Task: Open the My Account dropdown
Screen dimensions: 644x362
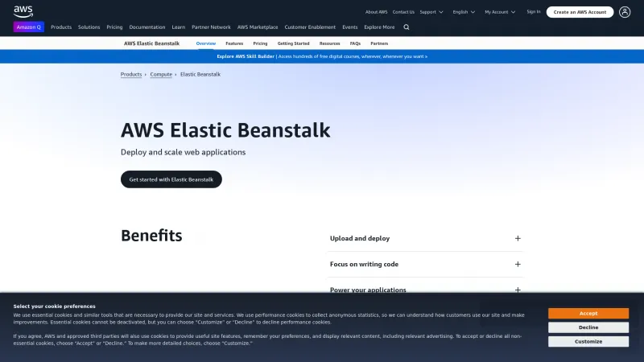Action: [500, 12]
